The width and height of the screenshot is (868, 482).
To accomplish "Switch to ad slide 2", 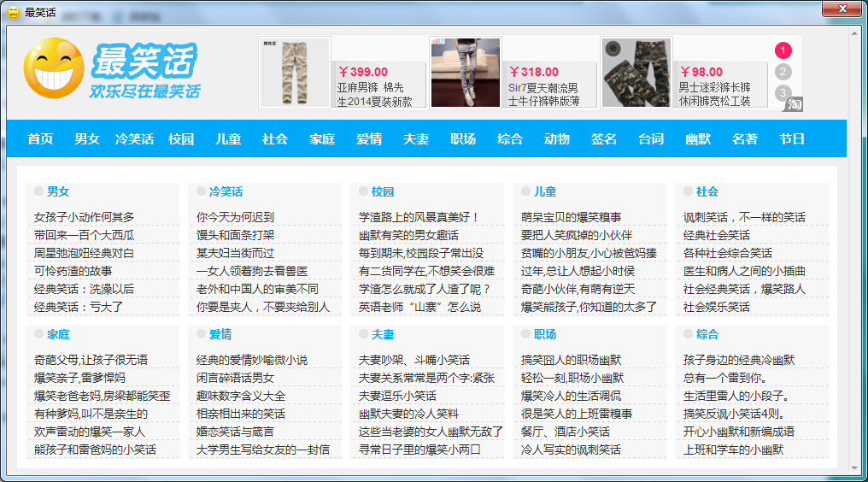I will coord(783,72).
